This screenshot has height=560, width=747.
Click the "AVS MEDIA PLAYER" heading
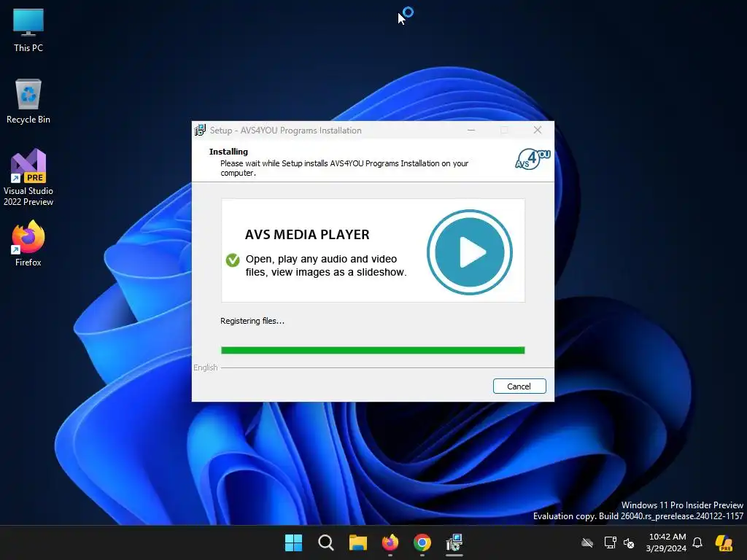tap(307, 234)
